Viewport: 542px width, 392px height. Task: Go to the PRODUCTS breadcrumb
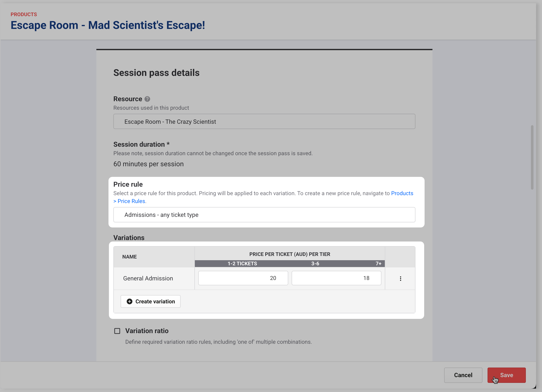coord(24,14)
